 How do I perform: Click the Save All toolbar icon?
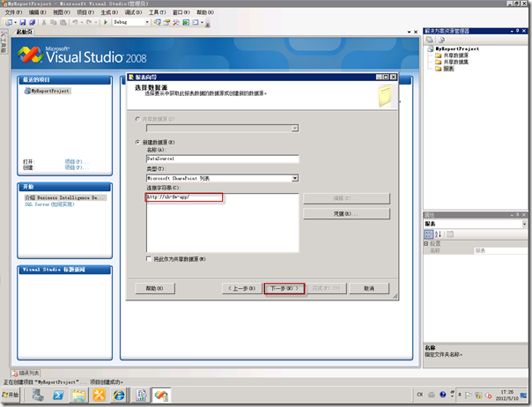coord(33,22)
